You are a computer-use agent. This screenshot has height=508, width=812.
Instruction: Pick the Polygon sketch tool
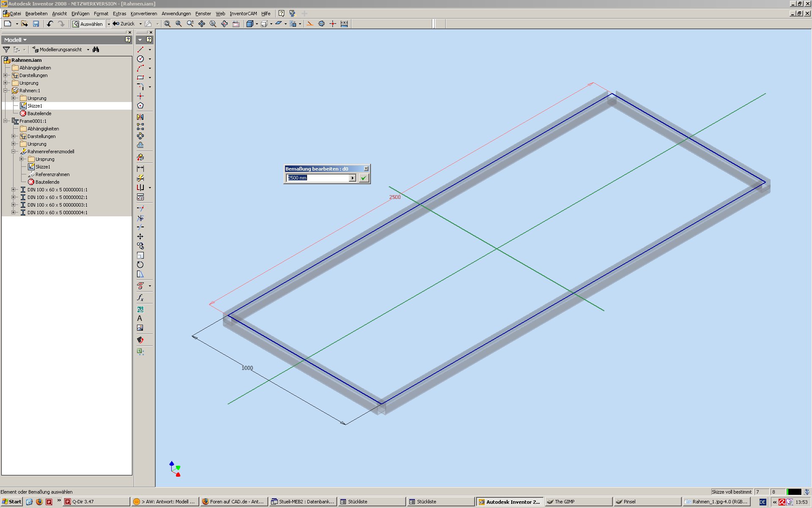[140, 105]
